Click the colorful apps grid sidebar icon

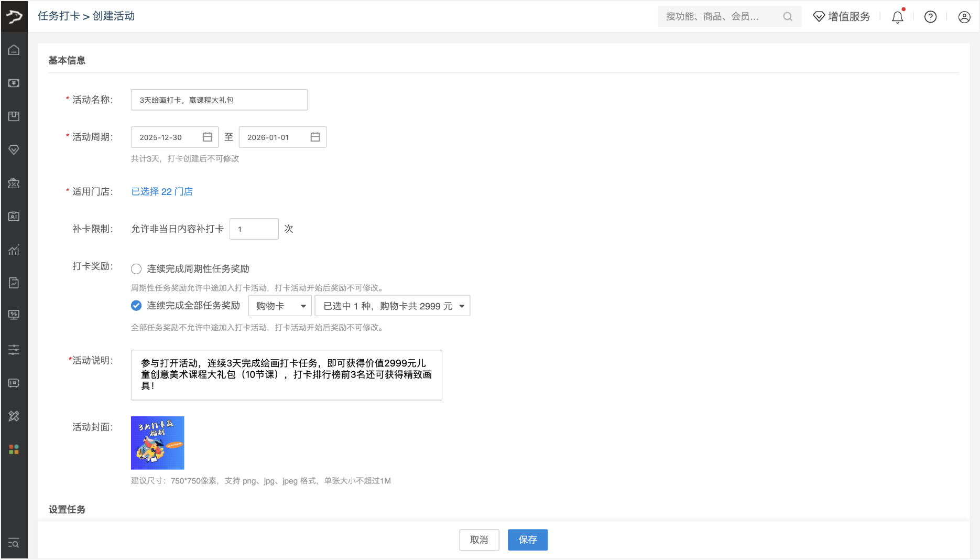(14, 449)
